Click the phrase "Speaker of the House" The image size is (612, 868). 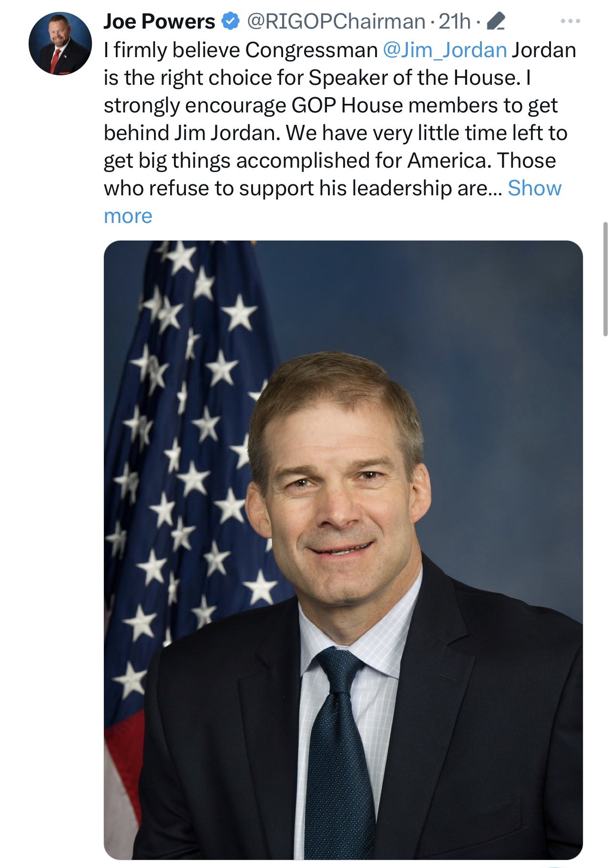[x=412, y=78]
